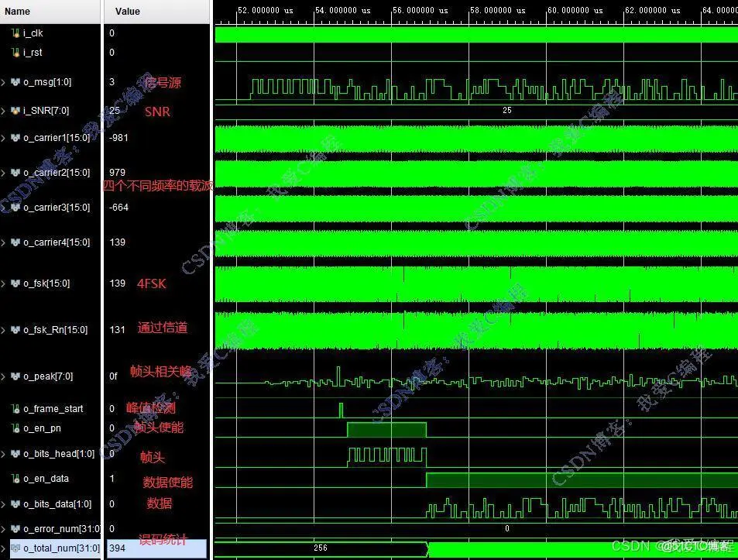Expand the o_msg[1:0] signal bus
Viewport: 738px width, 560px height.
pos(3,82)
